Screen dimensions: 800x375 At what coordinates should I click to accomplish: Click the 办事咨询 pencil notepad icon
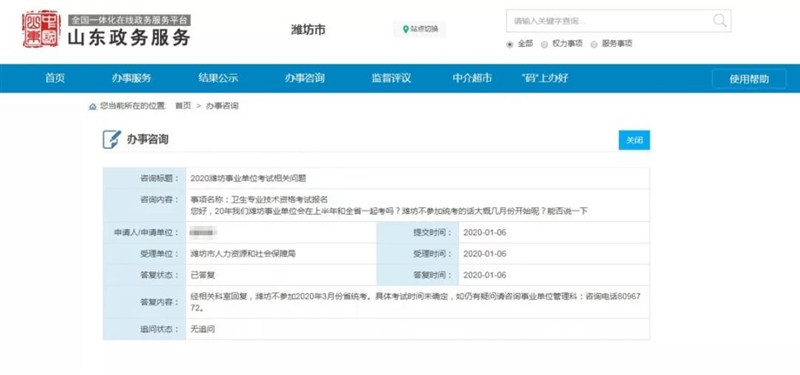click(112, 139)
